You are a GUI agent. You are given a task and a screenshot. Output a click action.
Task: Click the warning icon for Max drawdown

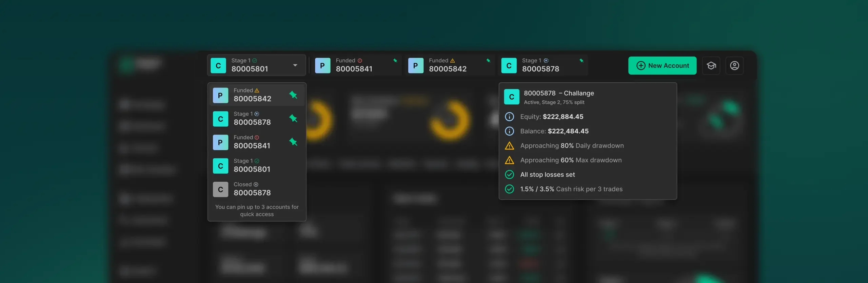pos(509,160)
